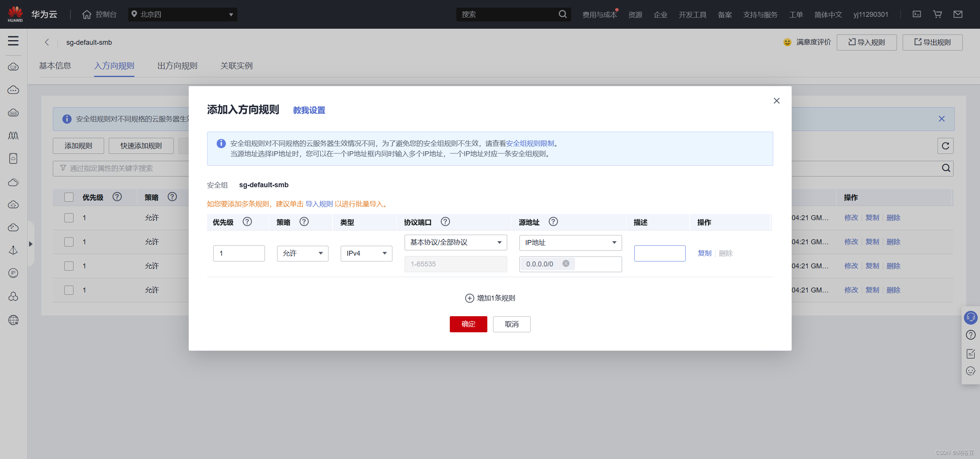The image size is (980, 459).
Task: Click the shopping cart icon
Action: [938, 14]
